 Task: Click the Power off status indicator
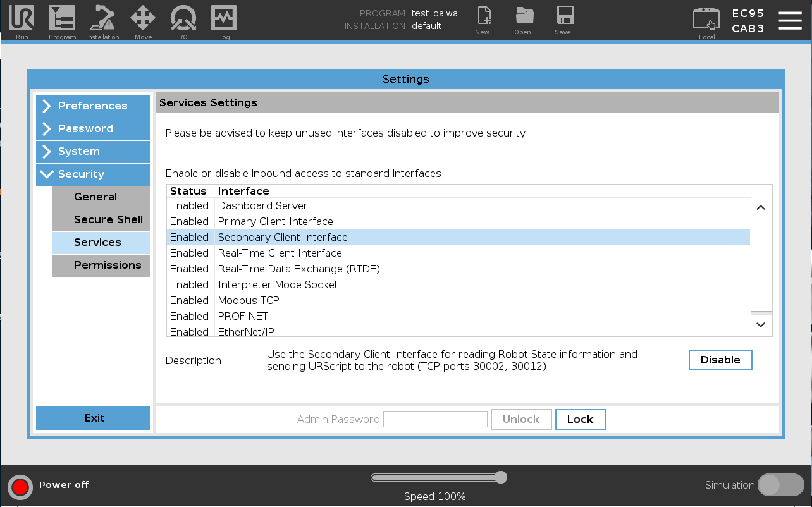pyautogui.click(x=20, y=487)
